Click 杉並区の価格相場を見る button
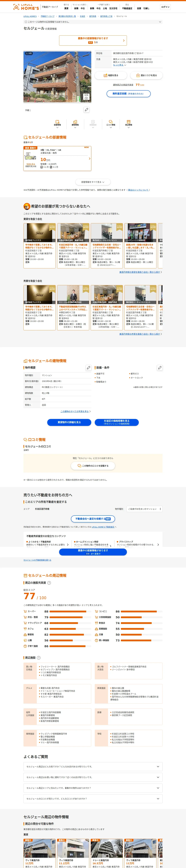Screen dimensions: 186x868 click(117, 422)
